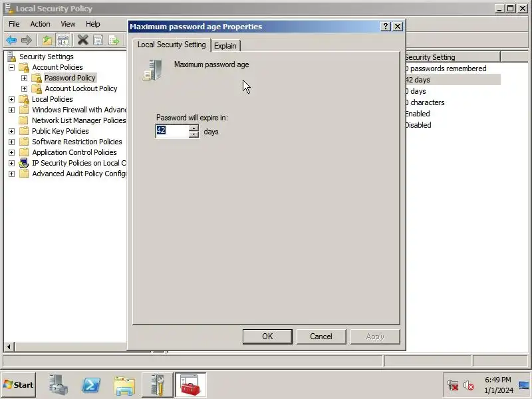Click the muted volume tray icon
Image resolution: width=532 pixels, height=399 pixels.
[x=469, y=385]
